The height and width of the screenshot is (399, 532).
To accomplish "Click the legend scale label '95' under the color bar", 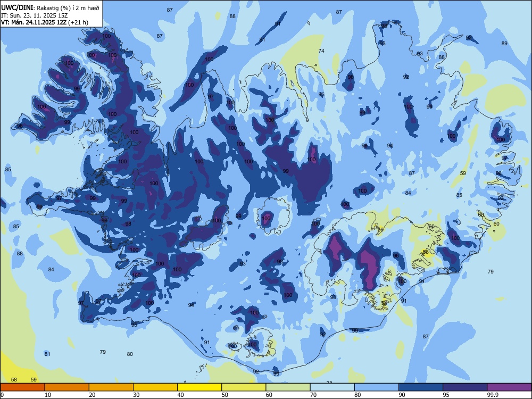I will click(446, 395).
